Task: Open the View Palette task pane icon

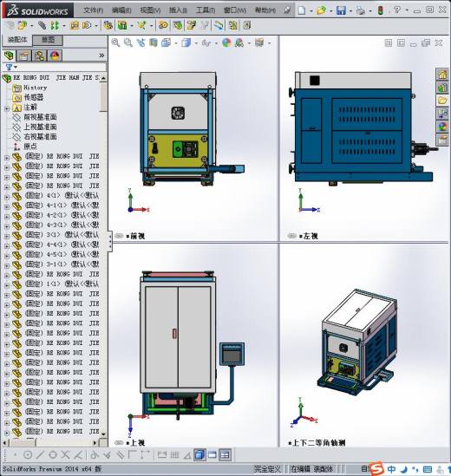Action: click(x=442, y=114)
